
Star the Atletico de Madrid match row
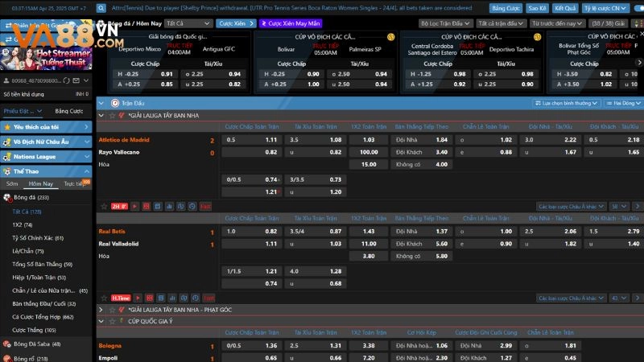104,207
